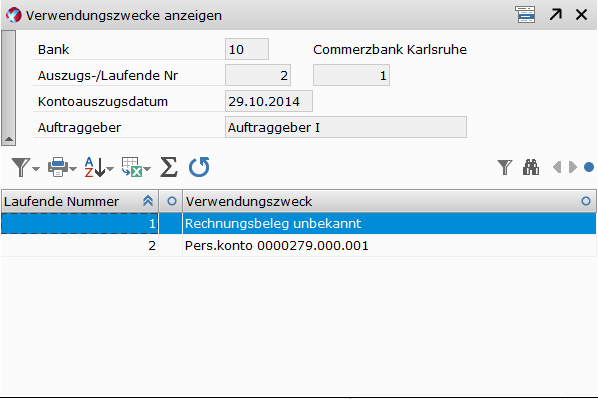Click cell with Laufende Nummer 1
Image resolution: width=598 pixels, height=399 pixels.
click(x=80, y=224)
